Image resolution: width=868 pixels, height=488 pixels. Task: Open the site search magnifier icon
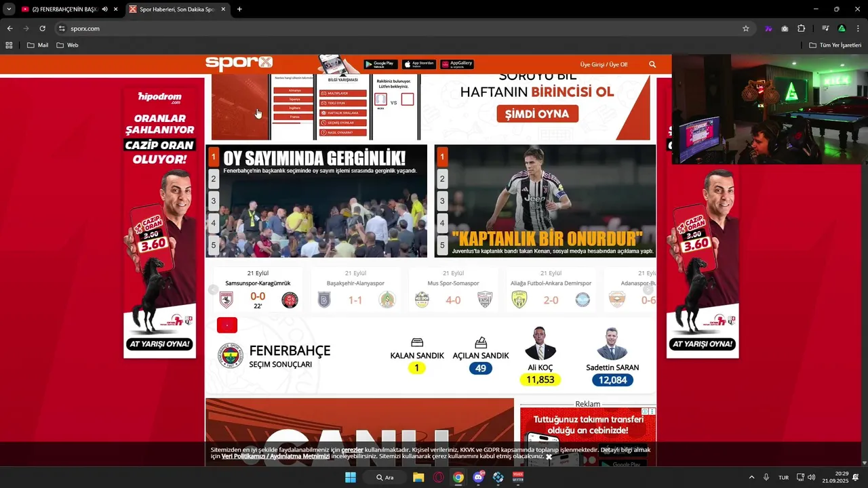[652, 64]
